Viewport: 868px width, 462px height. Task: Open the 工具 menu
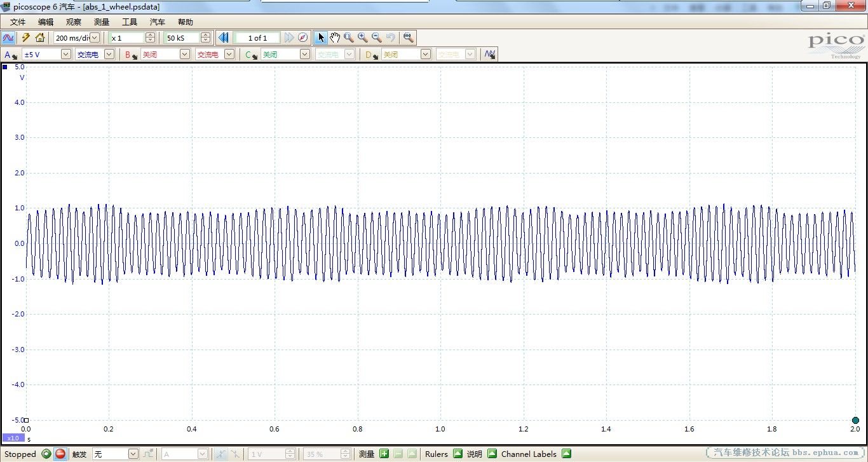click(x=130, y=22)
